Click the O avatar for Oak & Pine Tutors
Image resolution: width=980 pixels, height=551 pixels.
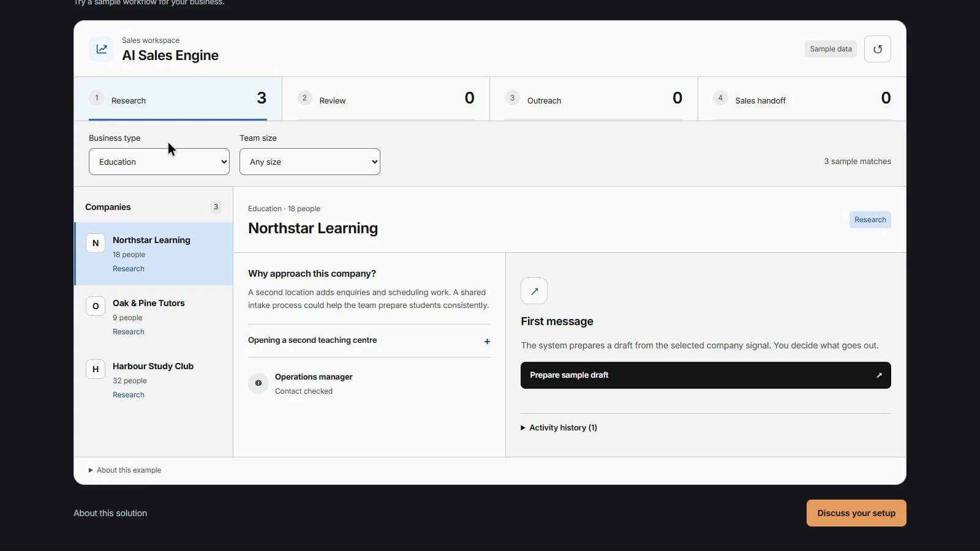pyautogui.click(x=96, y=306)
